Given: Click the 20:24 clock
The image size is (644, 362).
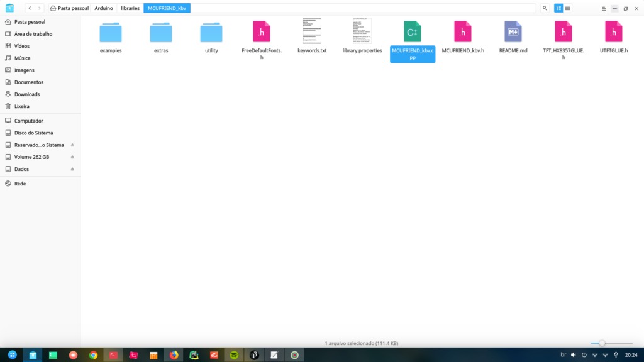Looking at the screenshot, I should [631, 355].
